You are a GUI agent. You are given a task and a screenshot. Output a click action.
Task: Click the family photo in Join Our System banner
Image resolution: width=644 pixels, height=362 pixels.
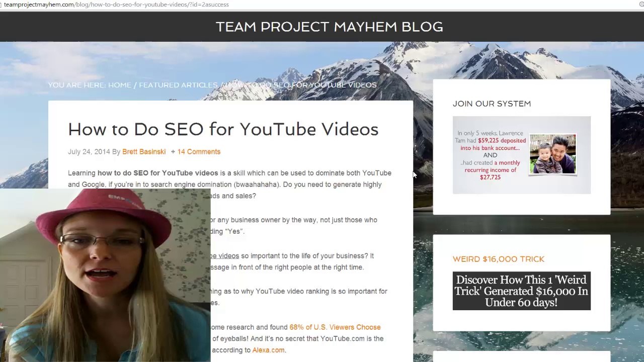[552, 154]
